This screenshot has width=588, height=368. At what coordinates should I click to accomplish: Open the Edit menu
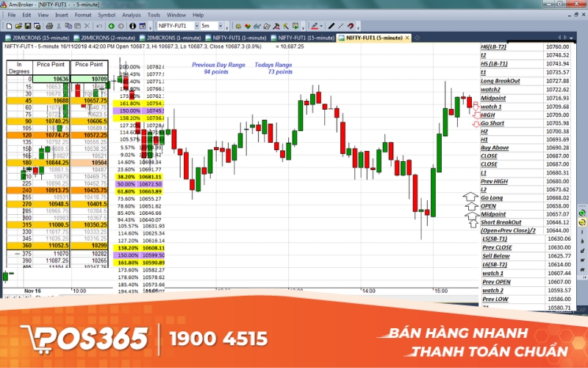26,15
